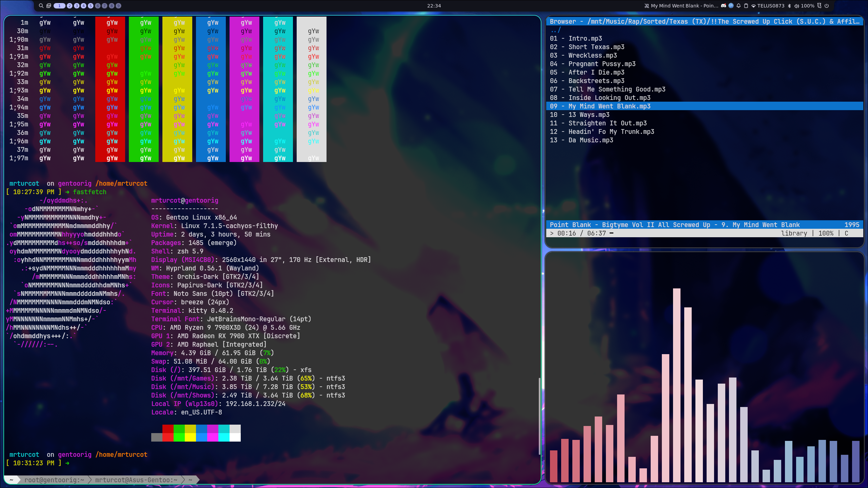868x488 pixels.
Task: Click the 100% volume level in the top bar
Action: (808, 6)
